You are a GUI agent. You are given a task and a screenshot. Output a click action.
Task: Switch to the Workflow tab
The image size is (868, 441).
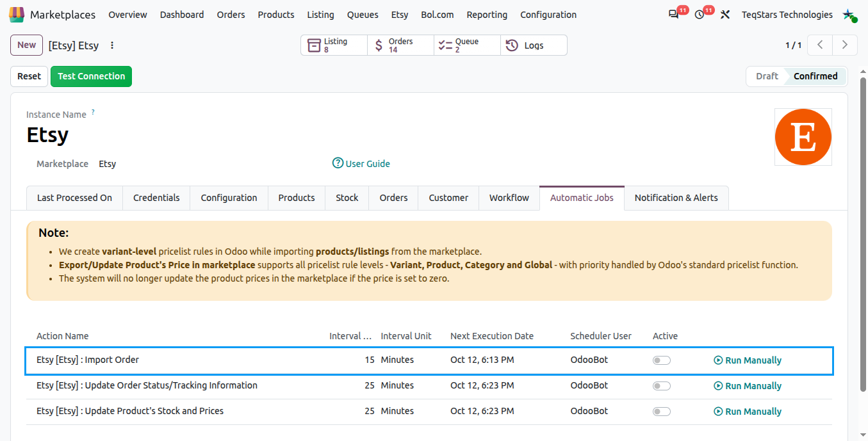tap(509, 198)
